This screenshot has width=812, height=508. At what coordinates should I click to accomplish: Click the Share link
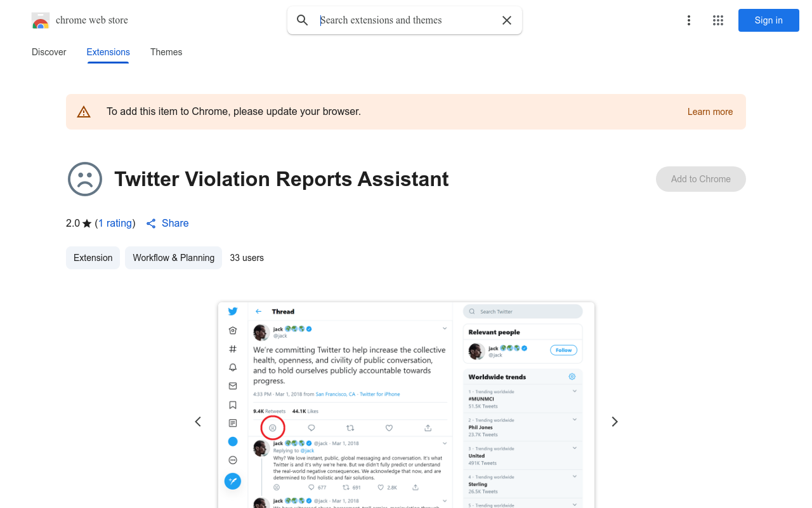click(167, 224)
